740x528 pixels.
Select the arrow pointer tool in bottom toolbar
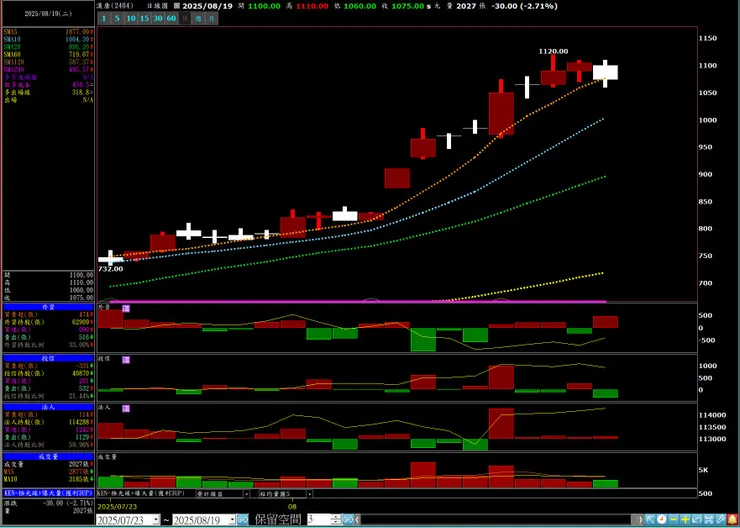(x=649, y=520)
